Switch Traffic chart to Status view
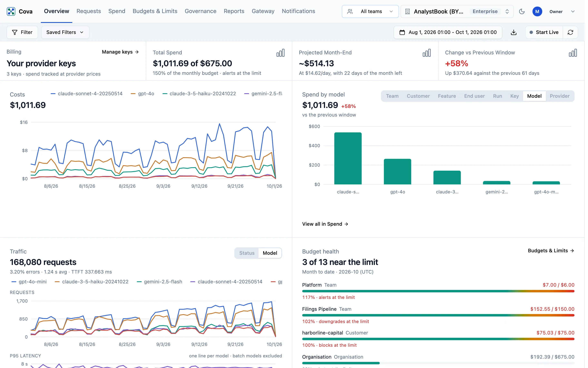The image size is (588, 368). click(x=247, y=253)
